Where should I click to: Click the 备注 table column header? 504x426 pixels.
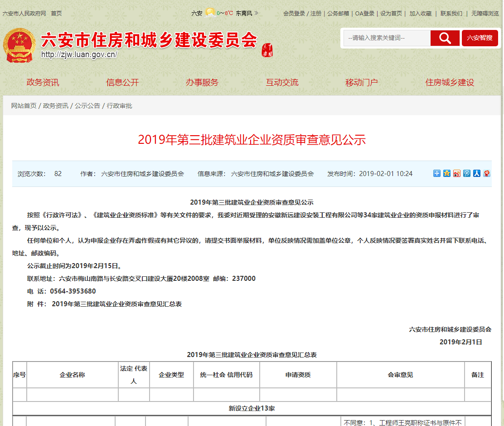click(478, 375)
